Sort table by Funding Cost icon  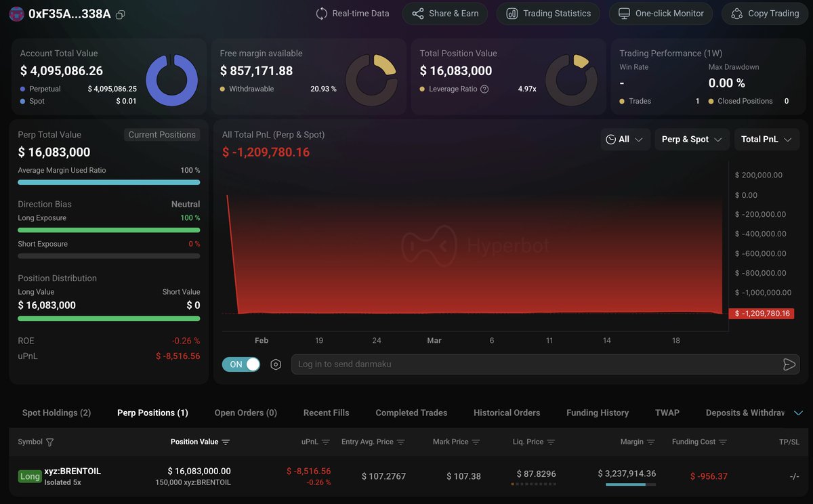point(723,442)
